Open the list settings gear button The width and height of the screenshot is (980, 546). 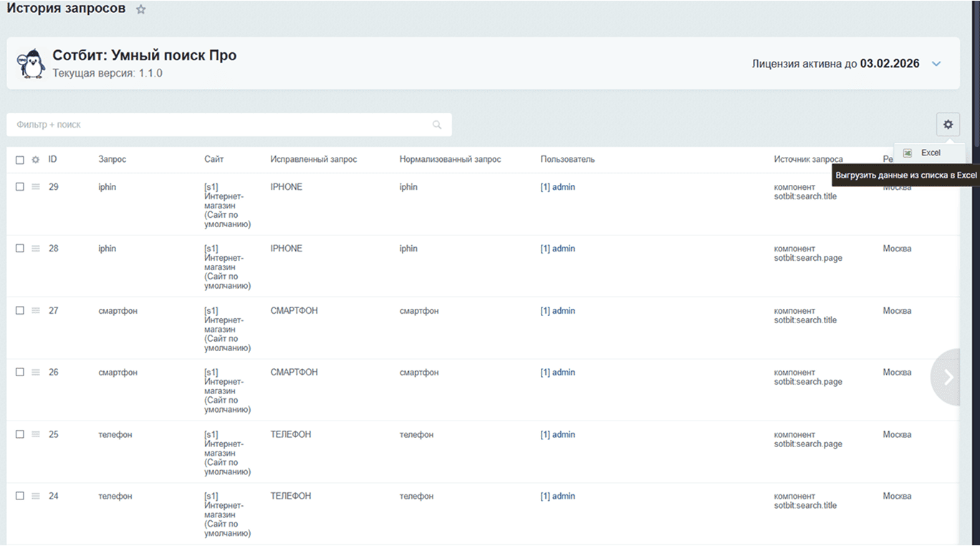pyautogui.click(x=948, y=125)
